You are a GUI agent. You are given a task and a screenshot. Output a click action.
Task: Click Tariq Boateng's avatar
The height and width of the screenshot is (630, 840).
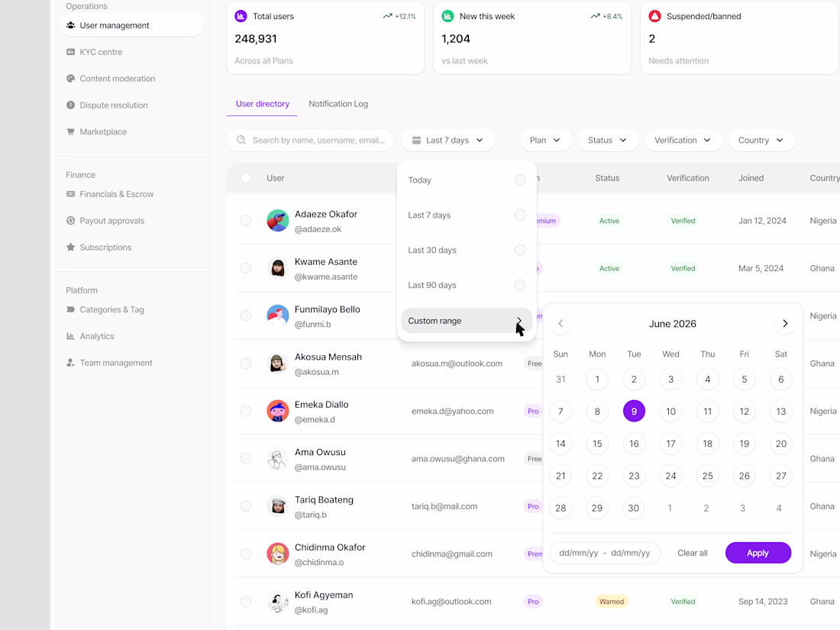277,506
